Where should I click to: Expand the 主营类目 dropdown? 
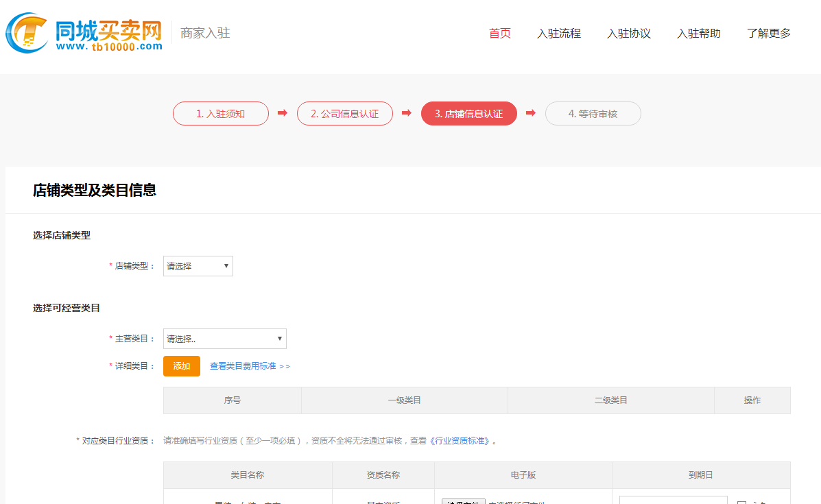[x=224, y=339]
